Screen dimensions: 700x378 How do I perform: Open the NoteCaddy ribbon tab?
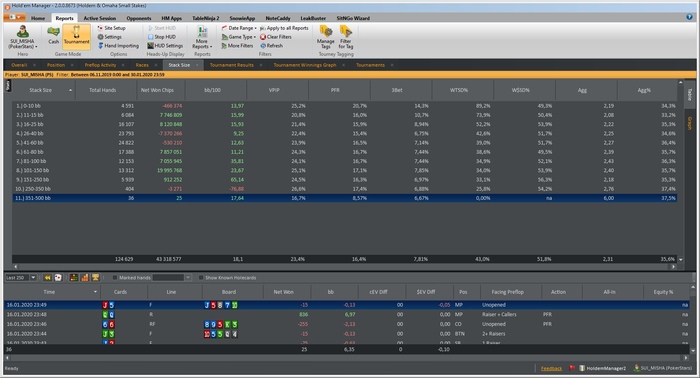[278, 18]
